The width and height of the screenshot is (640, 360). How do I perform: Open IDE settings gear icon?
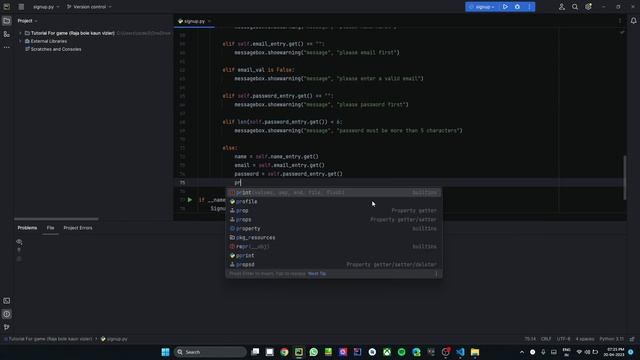pyautogui.click(x=588, y=7)
